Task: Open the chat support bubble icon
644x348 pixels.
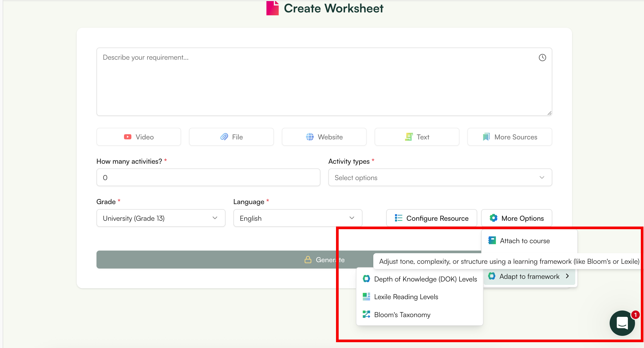Action: coord(622,323)
